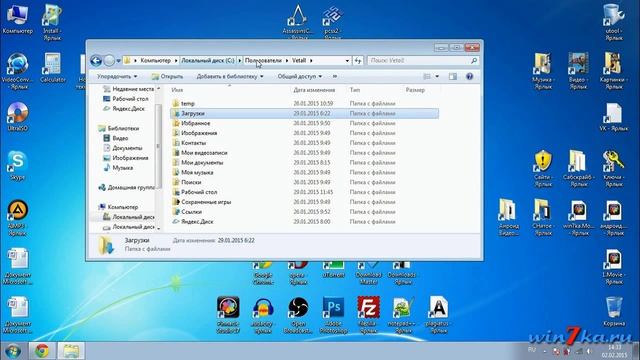The image size is (640, 360).
Task: Select the temp folder row
Action: point(304,104)
